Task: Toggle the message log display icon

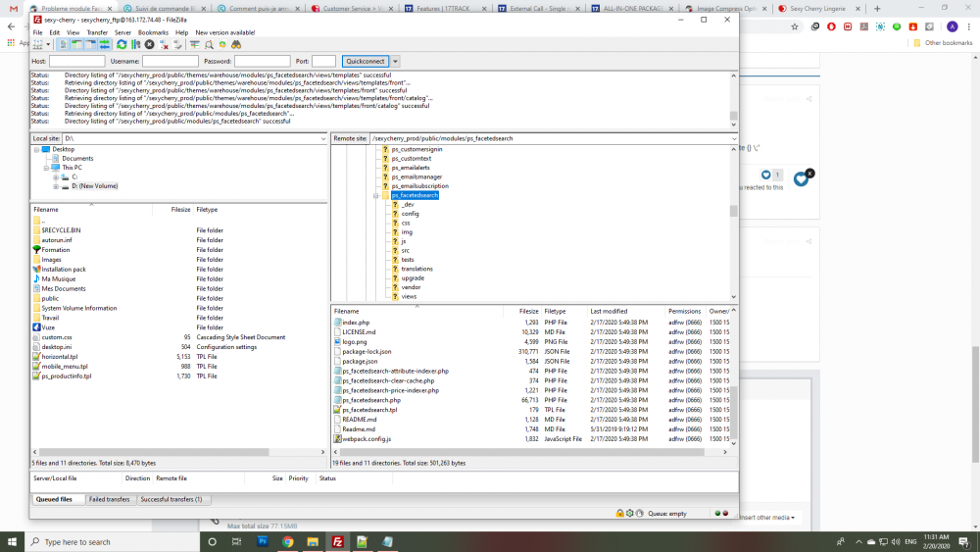Action: 63,44
